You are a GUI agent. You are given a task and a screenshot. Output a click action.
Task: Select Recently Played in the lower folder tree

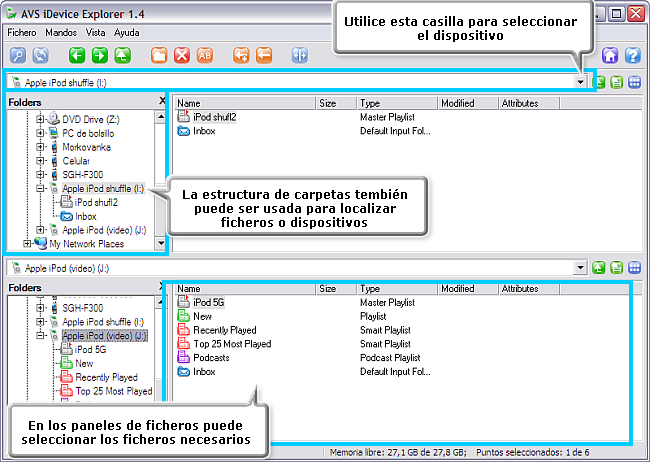click(107, 377)
